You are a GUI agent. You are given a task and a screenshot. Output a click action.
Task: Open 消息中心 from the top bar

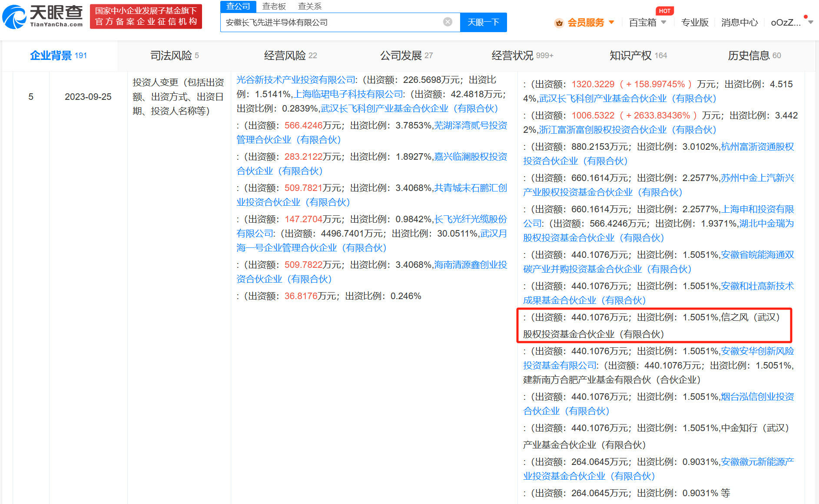click(739, 23)
